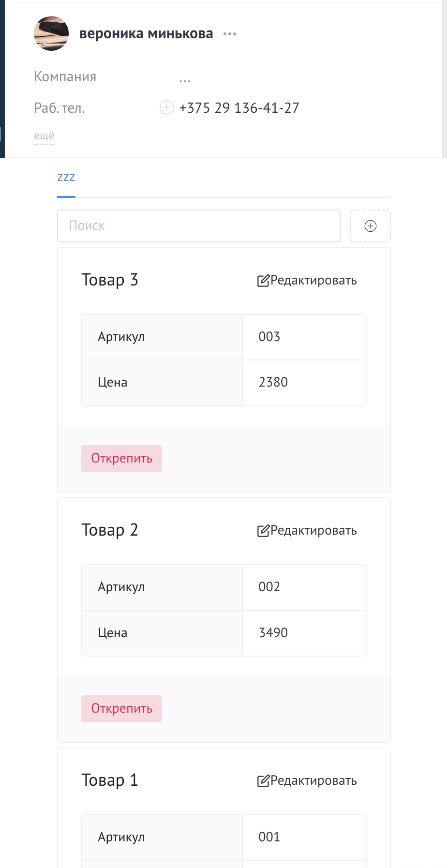Click the 'Товар 2' product title

point(110,530)
